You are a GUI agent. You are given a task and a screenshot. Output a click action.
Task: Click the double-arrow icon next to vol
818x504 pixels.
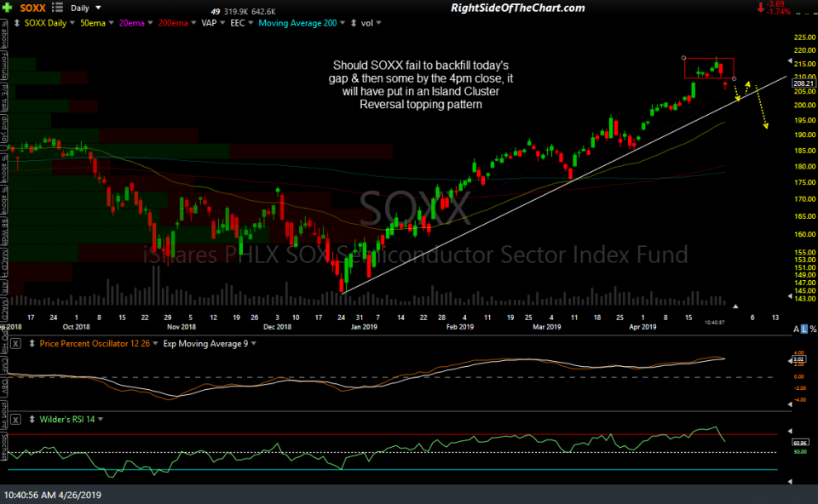pyautogui.click(x=354, y=23)
